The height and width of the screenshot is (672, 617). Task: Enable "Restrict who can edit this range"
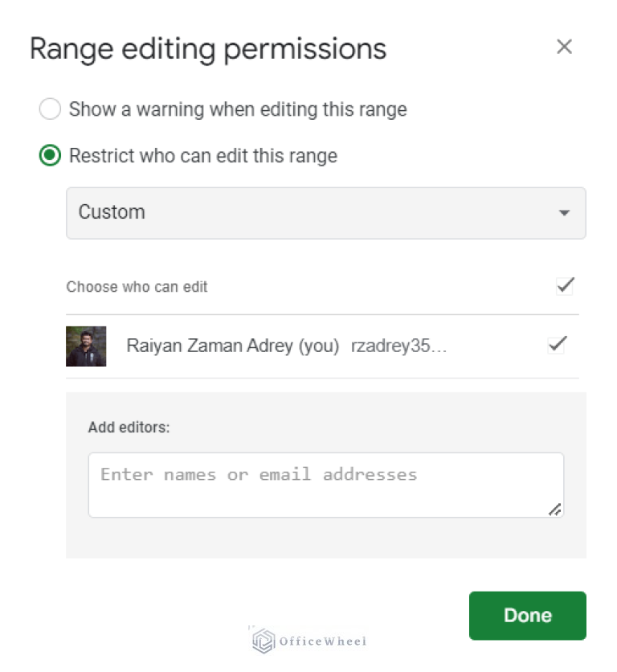point(50,155)
